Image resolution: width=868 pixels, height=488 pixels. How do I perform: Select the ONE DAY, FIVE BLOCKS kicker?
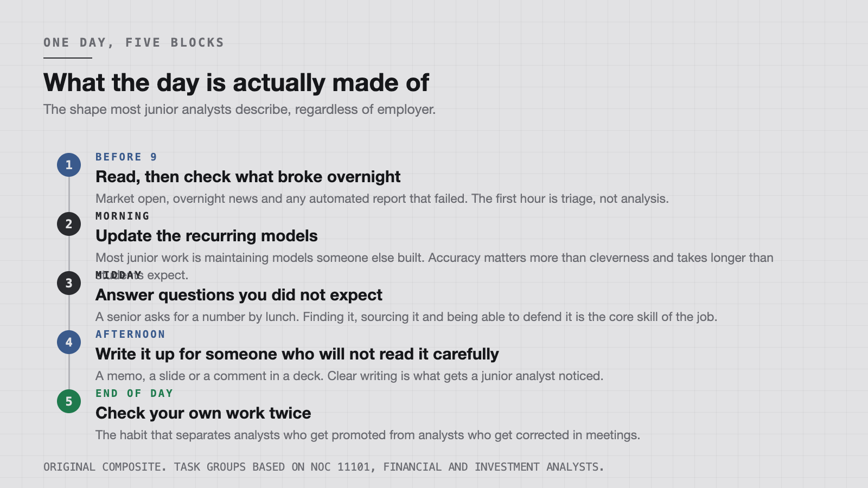click(133, 42)
